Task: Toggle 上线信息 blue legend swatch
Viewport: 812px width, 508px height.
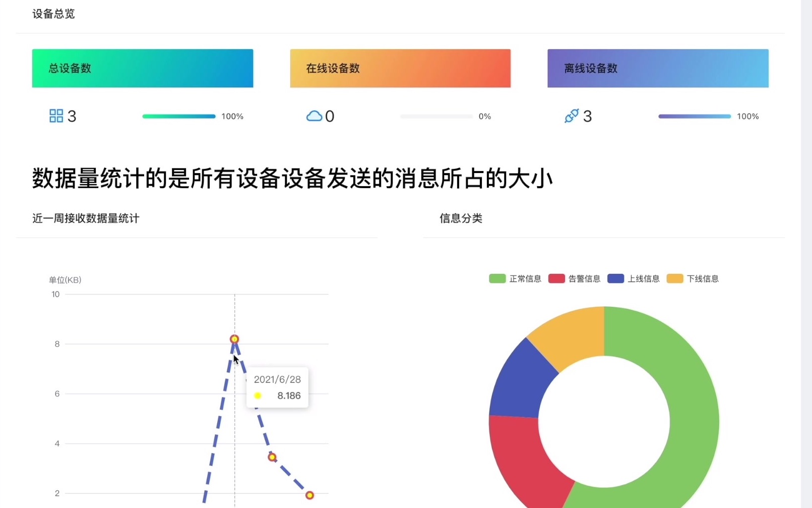Action: (x=615, y=278)
